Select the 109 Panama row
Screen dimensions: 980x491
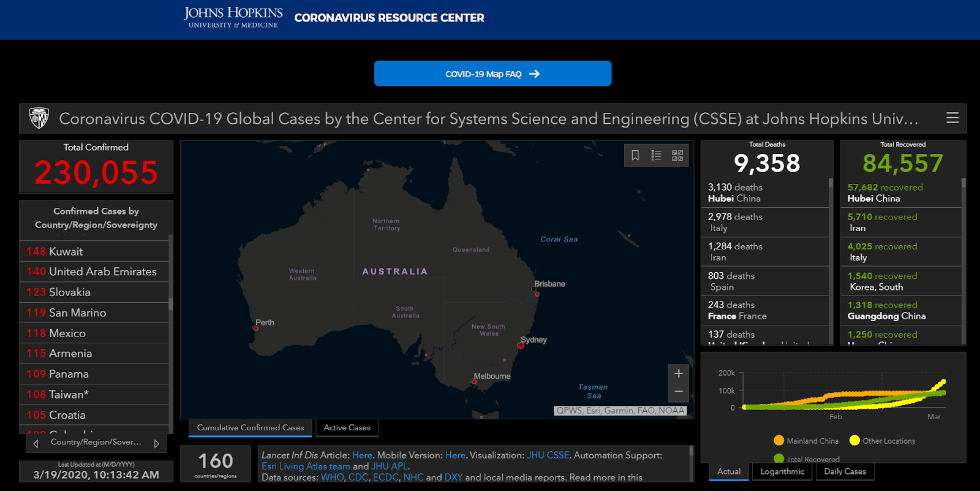click(94, 374)
